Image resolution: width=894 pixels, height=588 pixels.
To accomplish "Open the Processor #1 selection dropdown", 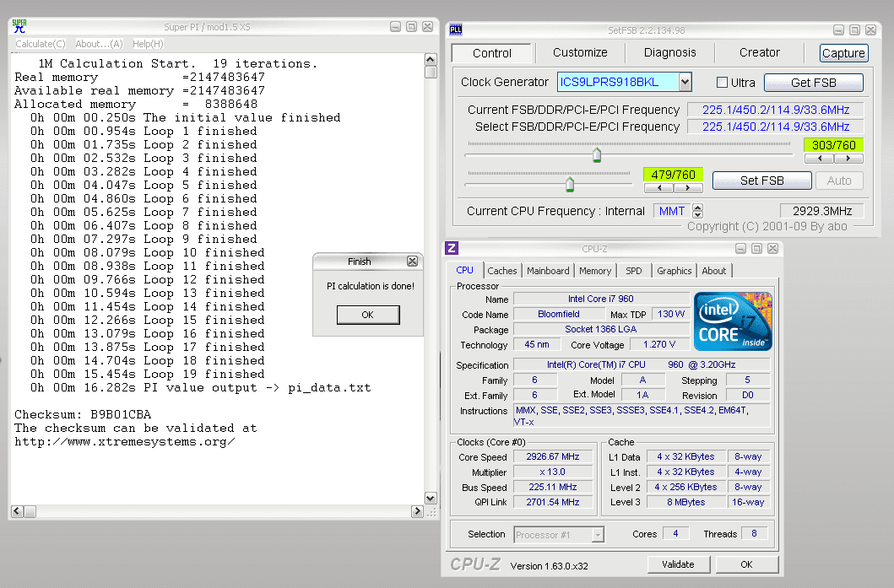I will pyautogui.click(x=598, y=535).
